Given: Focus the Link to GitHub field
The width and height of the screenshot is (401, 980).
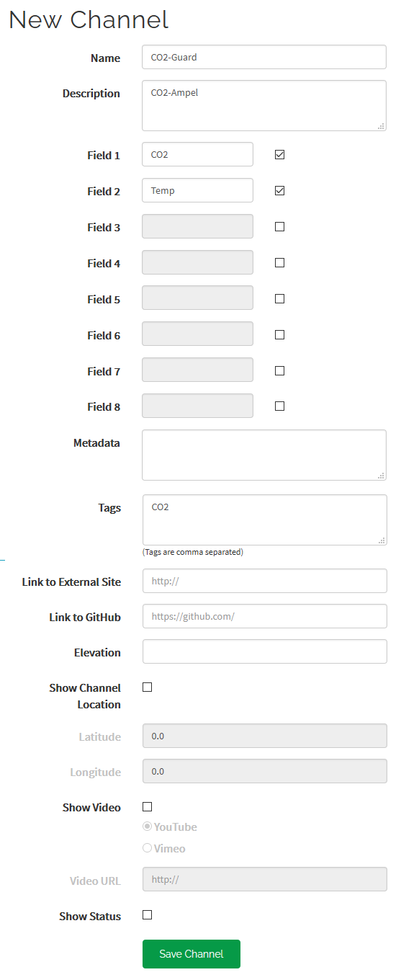Looking at the screenshot, I should tap(265, 616).
